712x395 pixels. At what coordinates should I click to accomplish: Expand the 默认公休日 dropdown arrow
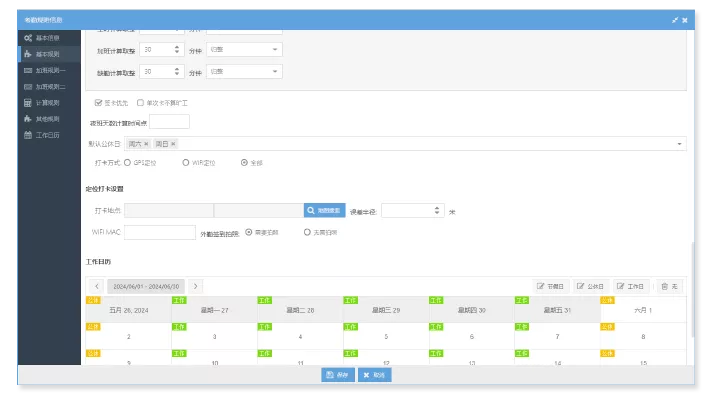[x=679, y=144]
